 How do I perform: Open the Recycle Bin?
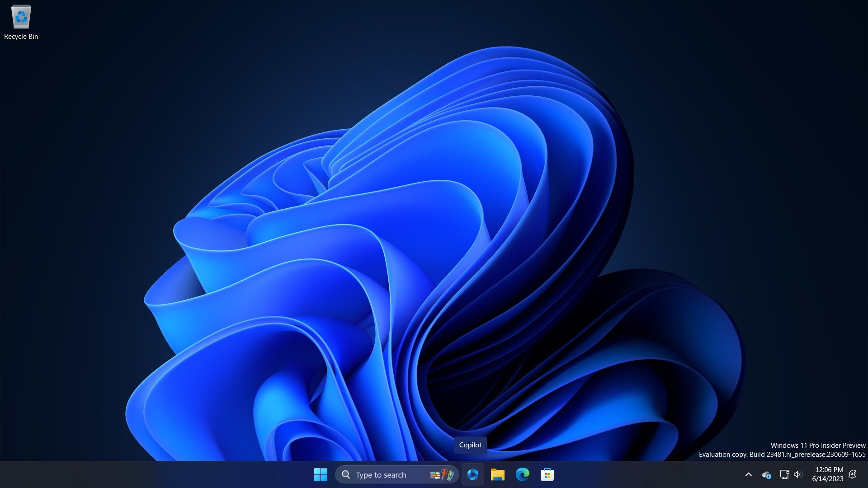[21, 18]
